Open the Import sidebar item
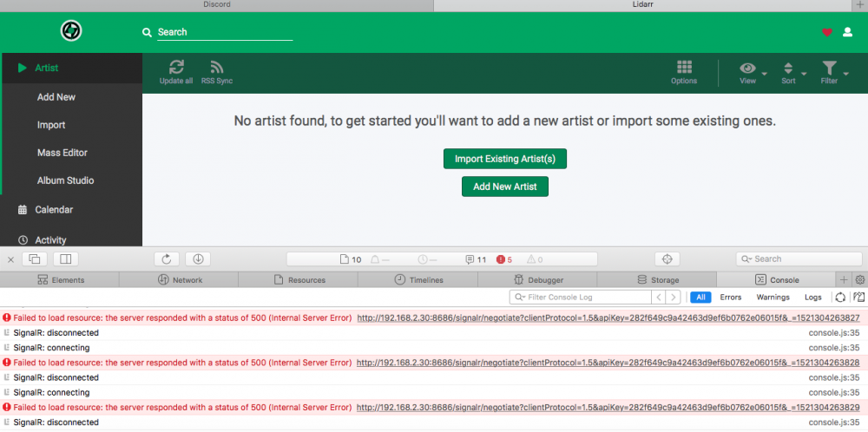This screenshot has height=432, width=868. [71, 125]
